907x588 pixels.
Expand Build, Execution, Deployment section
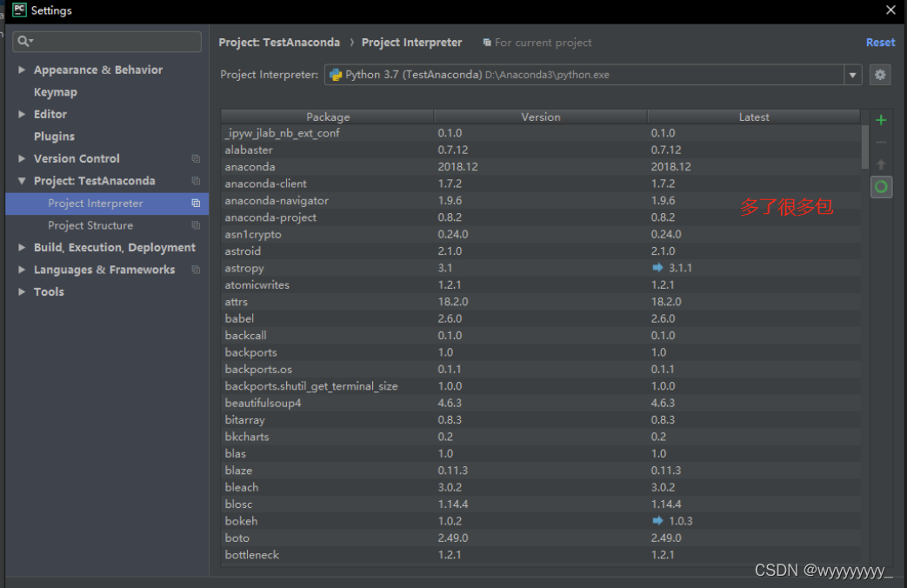(x=22, y=247)
